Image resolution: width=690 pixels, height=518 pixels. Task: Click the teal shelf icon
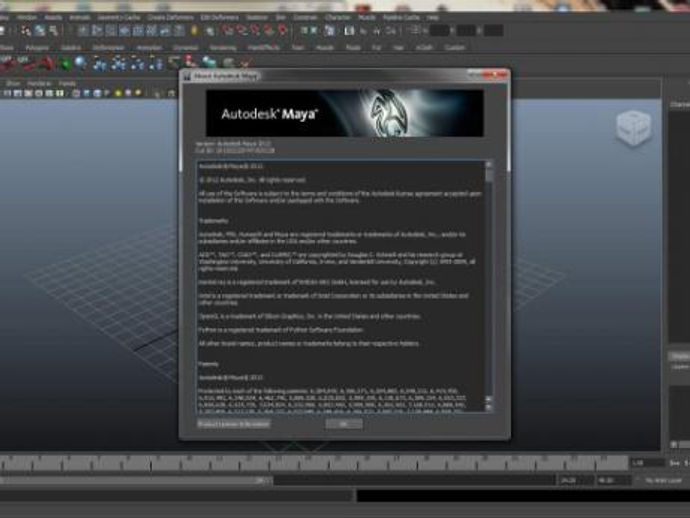pos(209,62)
